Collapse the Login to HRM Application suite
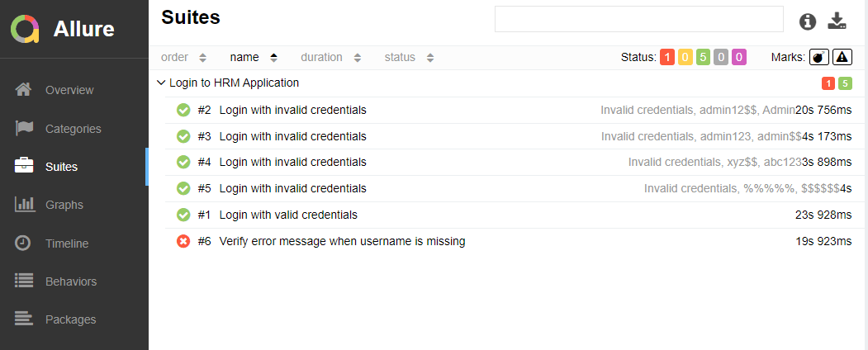868x350 pixels. tap(161, 83)
